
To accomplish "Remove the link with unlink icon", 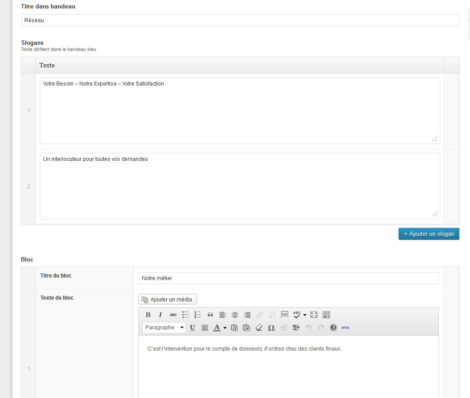I will click(x=272, y=315).
